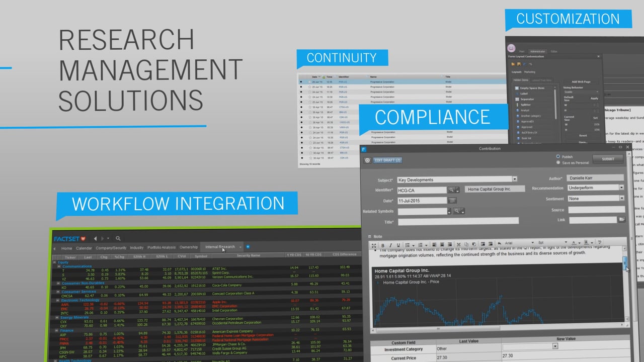Apply bold formatting in the Note toolbar
The image size is (644, 362).
point(383,245)
